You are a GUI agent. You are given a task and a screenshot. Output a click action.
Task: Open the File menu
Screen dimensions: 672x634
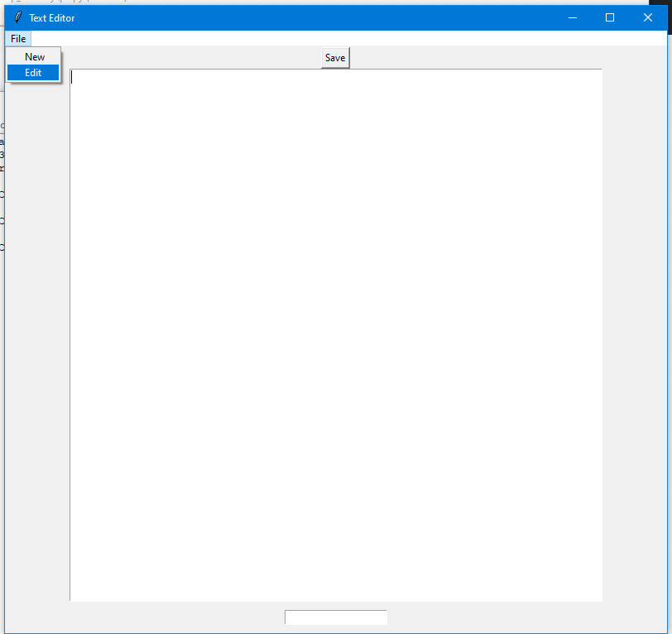(x=18, y=39)
